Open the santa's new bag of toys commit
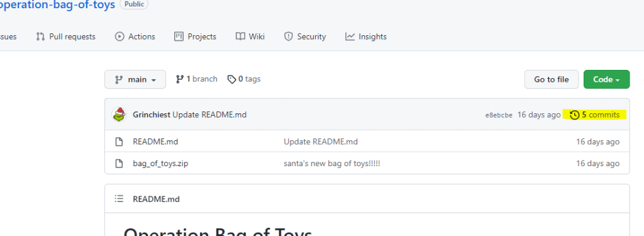The height and width of the screenshot is (236, 644). coord(332,164)
